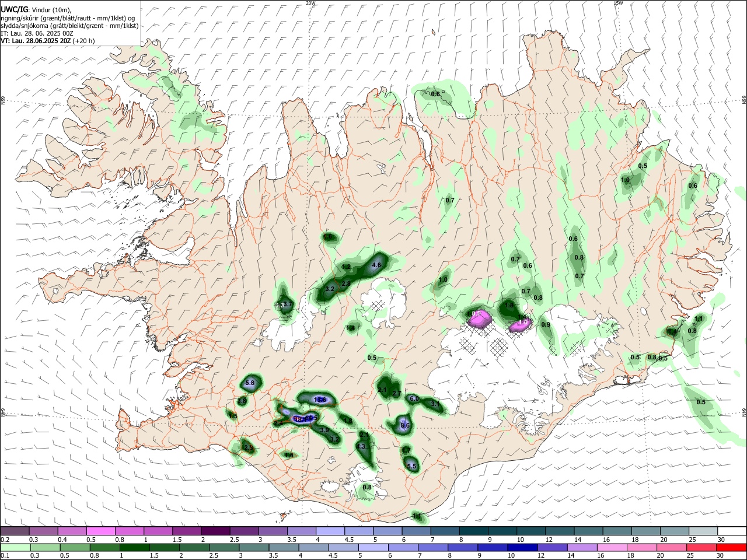Select the 'rigning/skúrir' rain legend description line
This screenshot has width=747, height=560.
point(68,18)
